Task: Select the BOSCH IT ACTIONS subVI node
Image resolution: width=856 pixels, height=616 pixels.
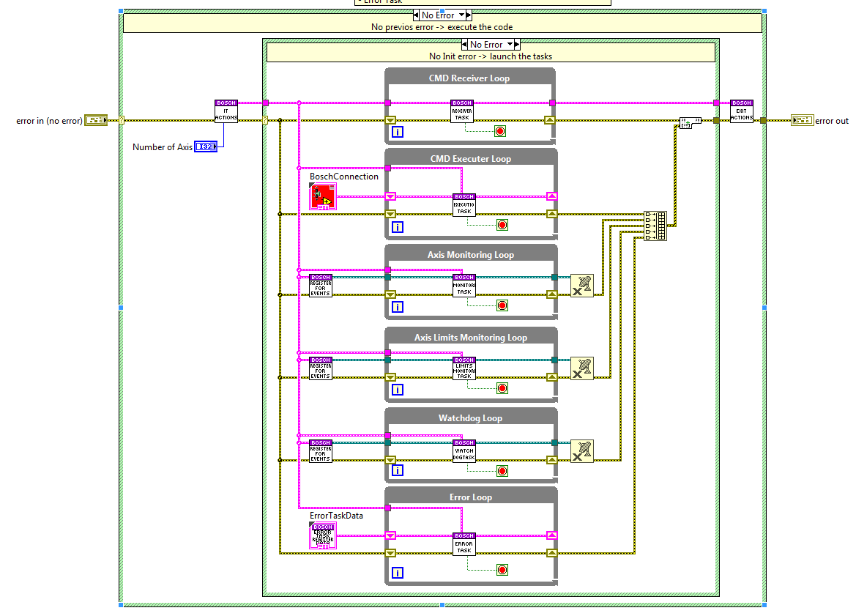Action: click(x=226, y=111)
